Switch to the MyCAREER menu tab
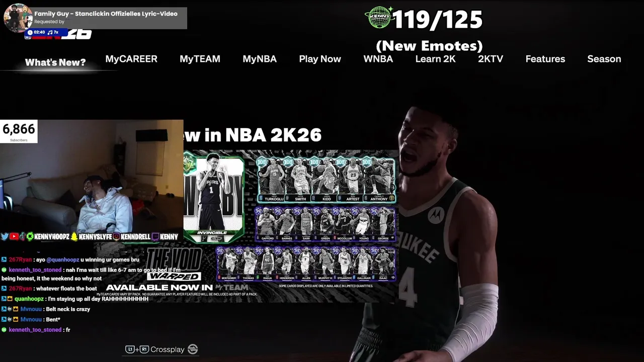Screen dimensions: 644x362 (131, 59)
